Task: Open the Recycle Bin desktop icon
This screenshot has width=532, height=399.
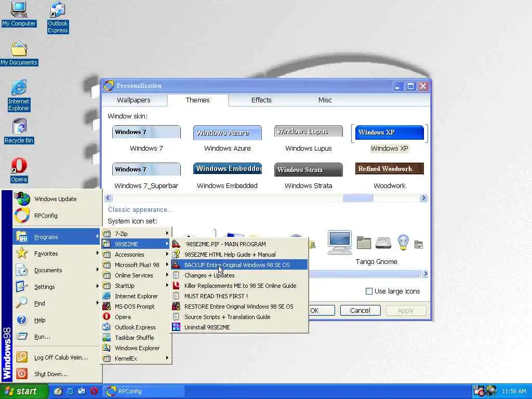Action: (19, 131)
